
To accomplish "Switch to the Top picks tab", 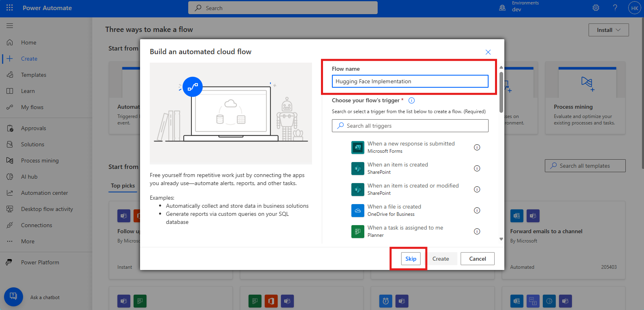I will (x=123, y=186).
